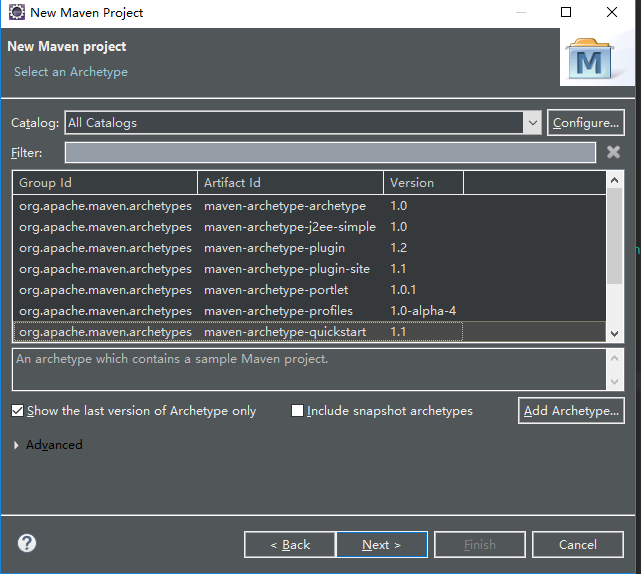Click the archetype list scrollbar thumb

(x=614, y=236)
